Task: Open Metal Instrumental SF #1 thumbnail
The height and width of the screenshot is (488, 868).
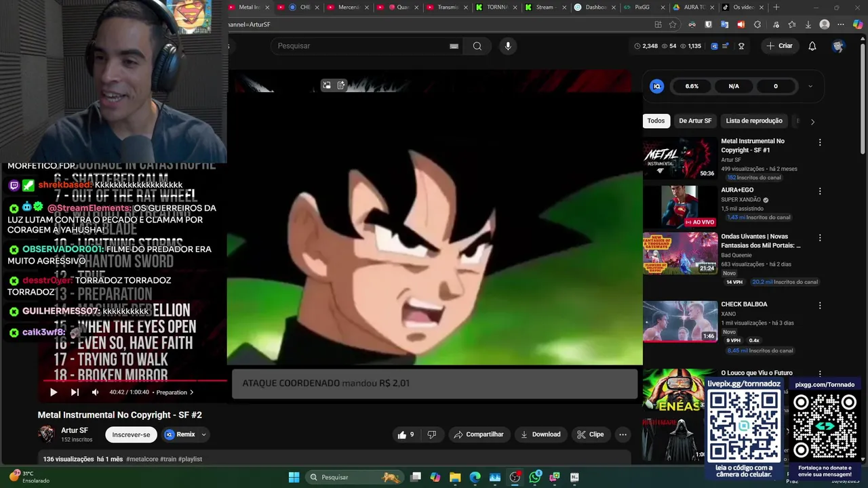Action: pos(680,158)
